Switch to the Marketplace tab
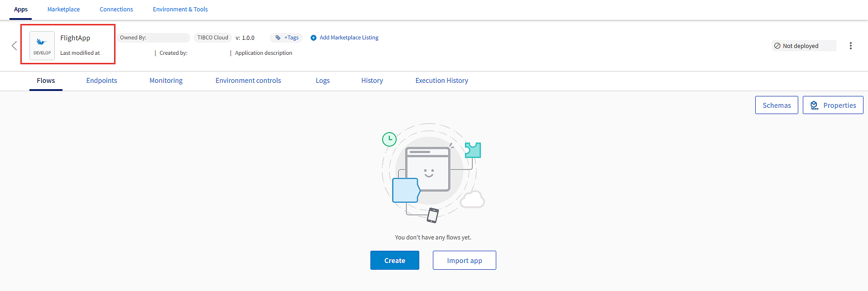The width and height of the screenshot is (868, 291). coord(63,10)
